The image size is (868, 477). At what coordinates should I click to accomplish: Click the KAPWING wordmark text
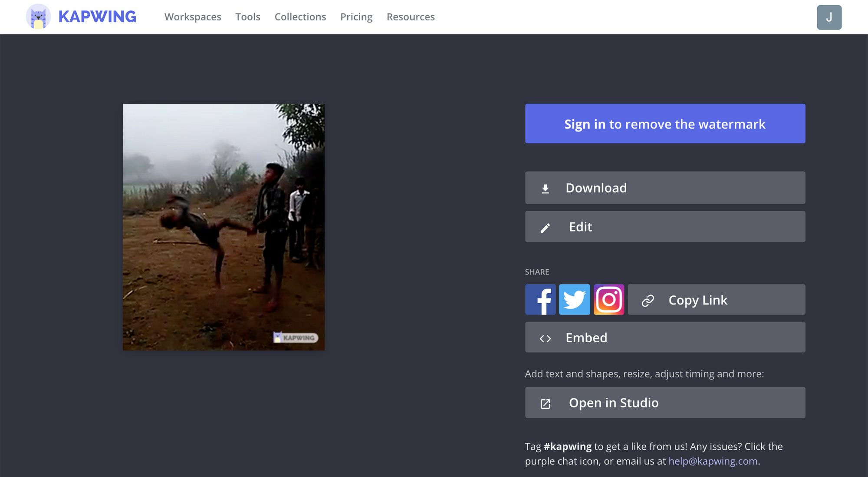click(x=97, y=17)
